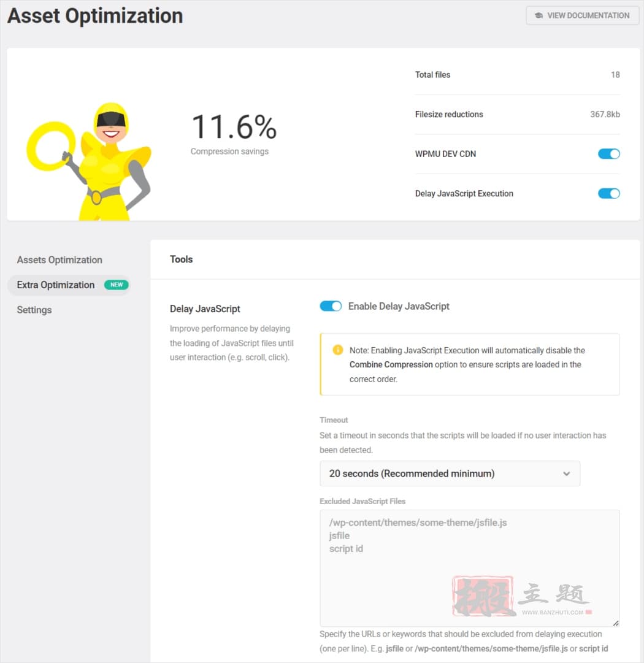The width and height of the screenshot is (644, 663).
Task: Click the Enable Delay JavaScript label
Action: tap(399, 306)
